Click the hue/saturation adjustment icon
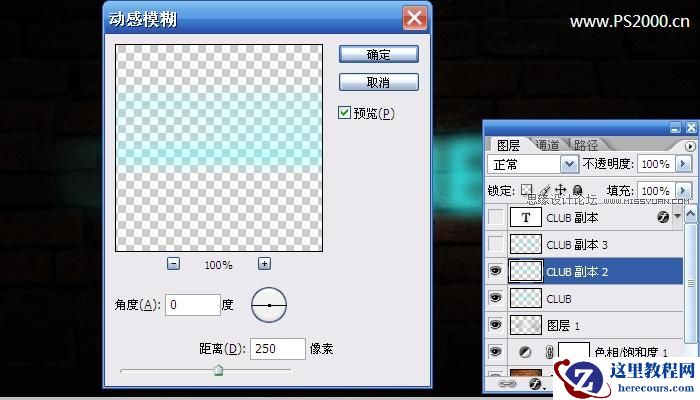This screenshot has width=700, height=400. click(x=525, y=352)
